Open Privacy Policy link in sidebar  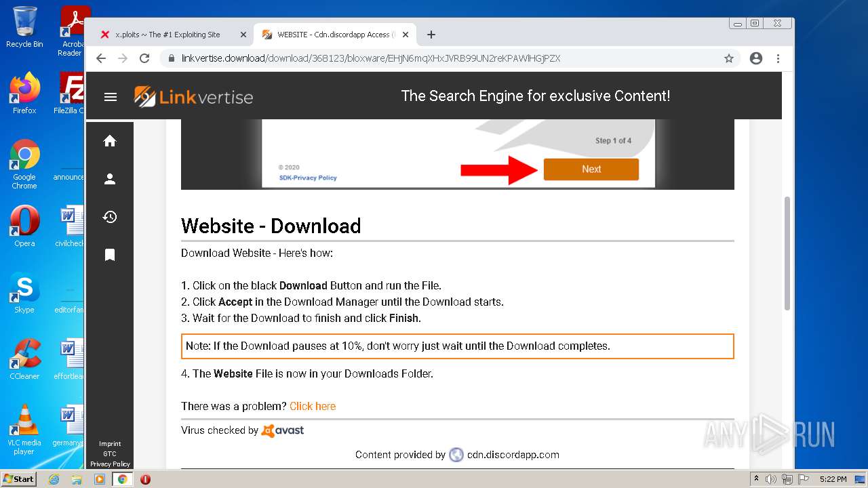pos(110,464)
